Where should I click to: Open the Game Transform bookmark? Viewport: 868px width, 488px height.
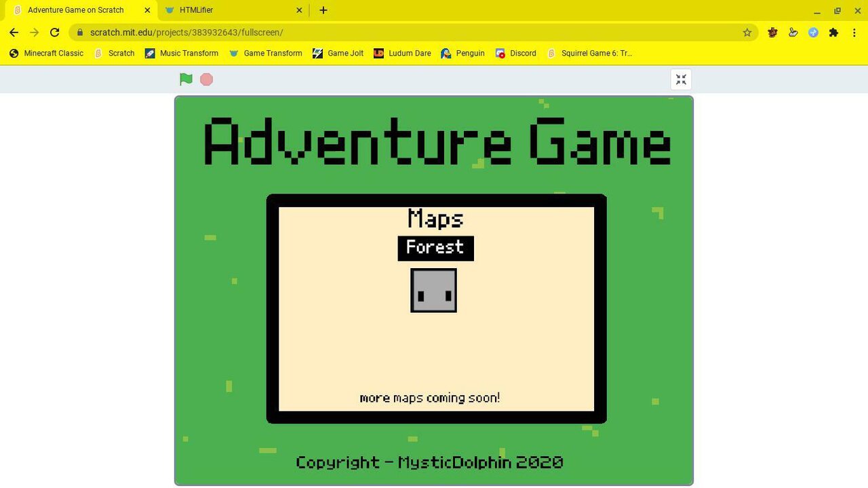[265, 53]
